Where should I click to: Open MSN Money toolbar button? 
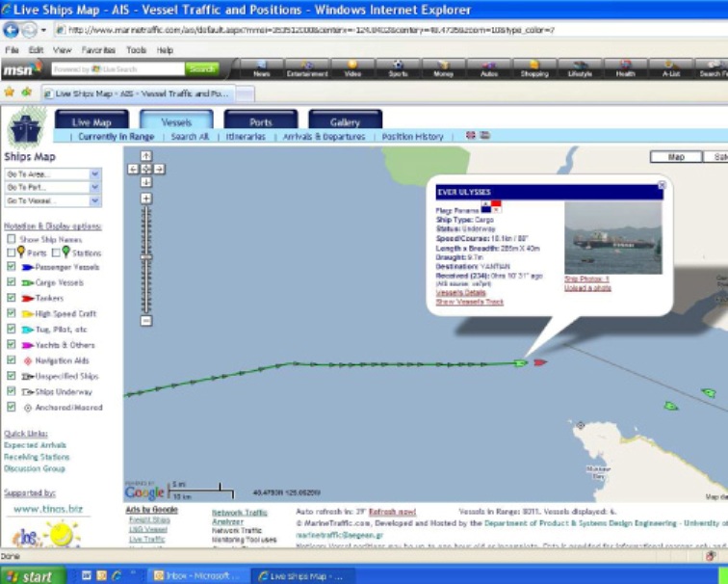click(x=443, y=68)
